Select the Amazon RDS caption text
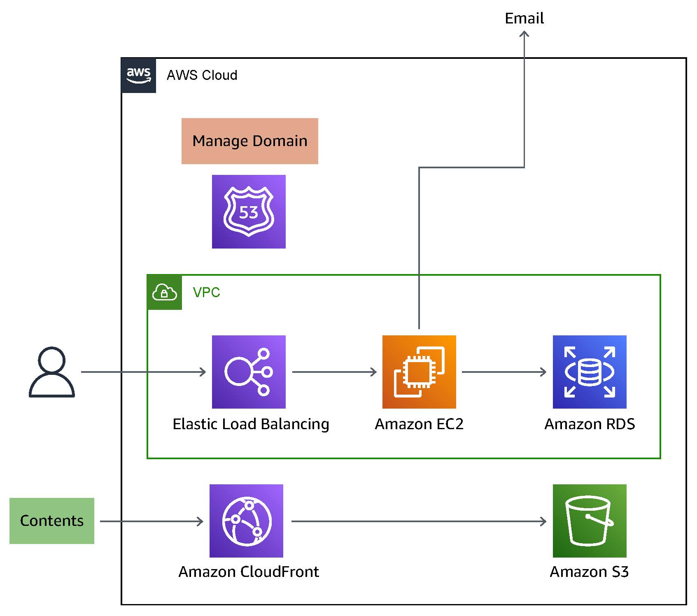 590,424
